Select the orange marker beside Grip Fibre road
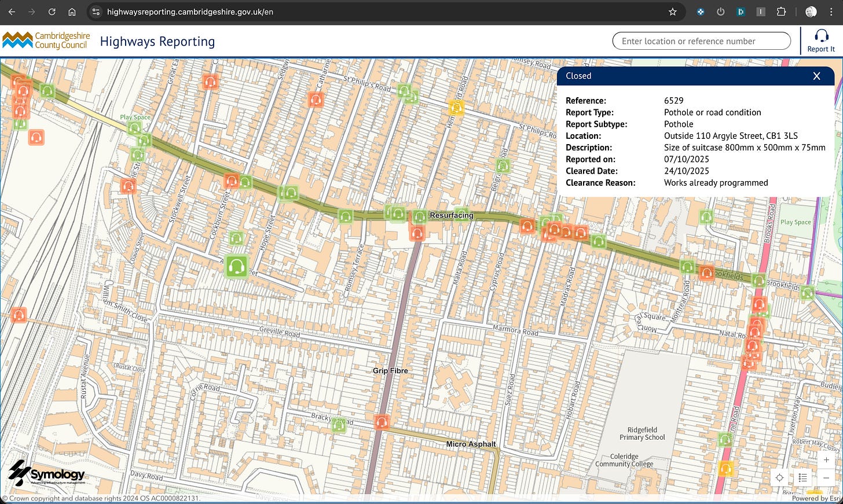 point(381,422)
